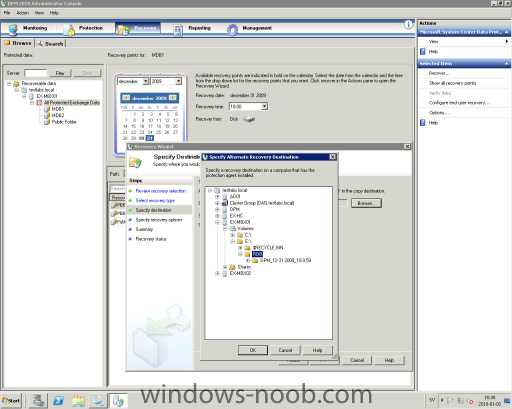This screenshot has height=409, width=512.
Task: Select day 30 in december calendar
Action: tap(141, 138)
